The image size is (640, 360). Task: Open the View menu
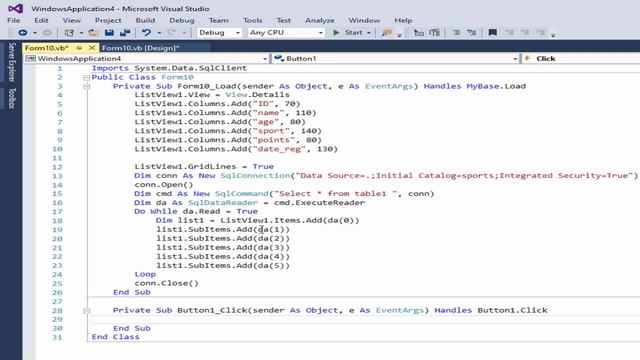(x=71, y=20)
